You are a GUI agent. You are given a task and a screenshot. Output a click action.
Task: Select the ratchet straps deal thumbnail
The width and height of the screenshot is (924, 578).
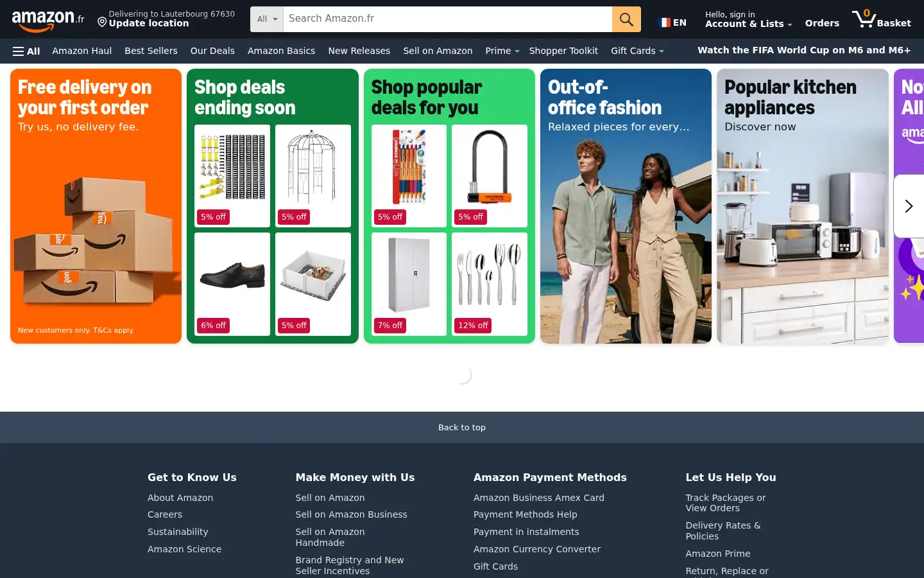point(232,175)
